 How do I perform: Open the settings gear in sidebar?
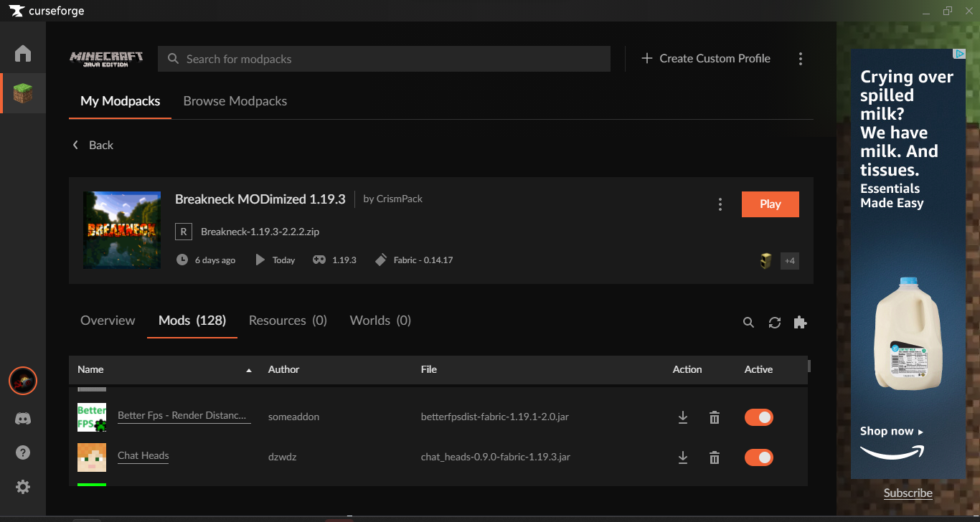(23, 487)
